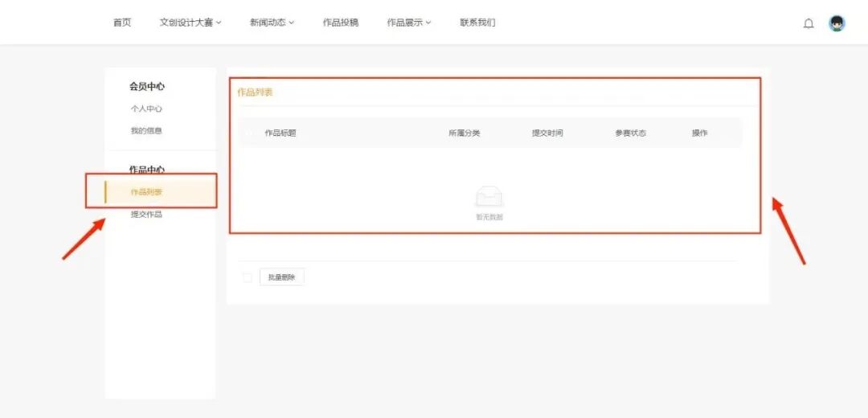Click the 会员中心 sidebar heading
868x418 pixels.
(x=147, y=86)
